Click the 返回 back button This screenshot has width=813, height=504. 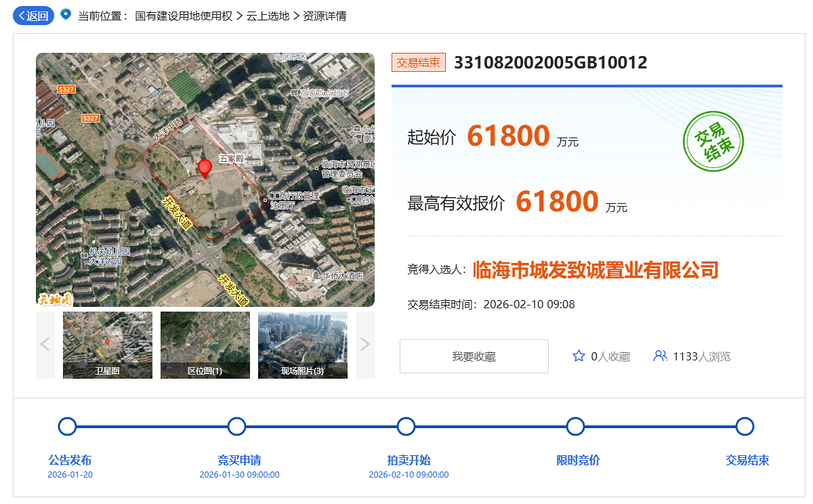33,16
